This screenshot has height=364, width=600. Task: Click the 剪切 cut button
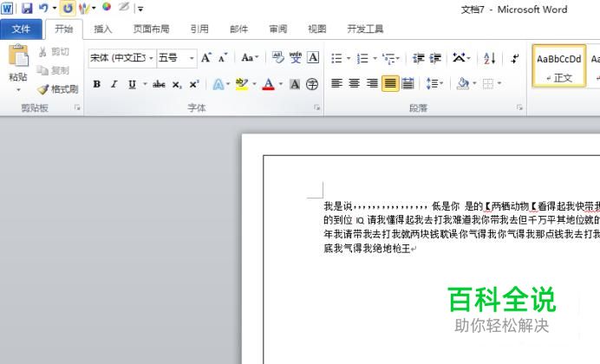point(54,52)
